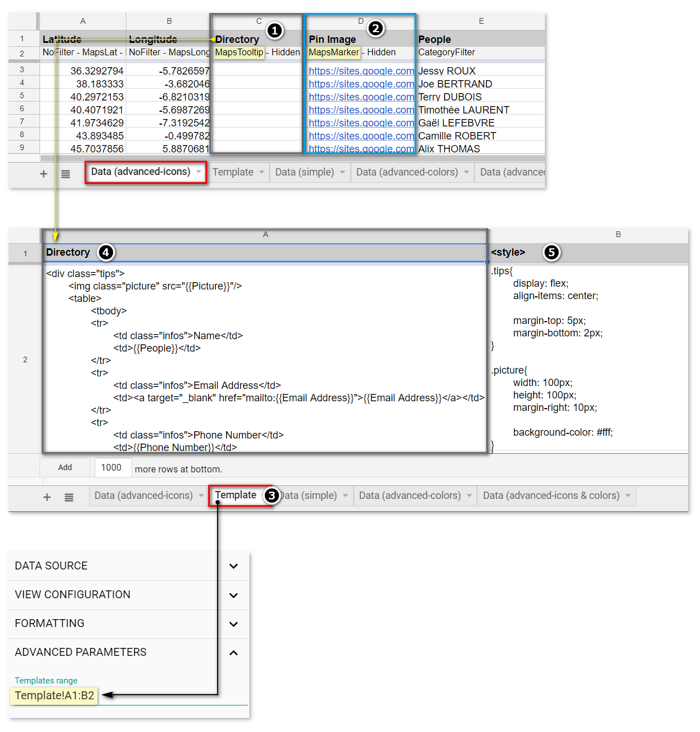700x732 pixels.
Task: Switch to Data (advanced-colors) tab in top spreadsheet
Action: [407, 172]
